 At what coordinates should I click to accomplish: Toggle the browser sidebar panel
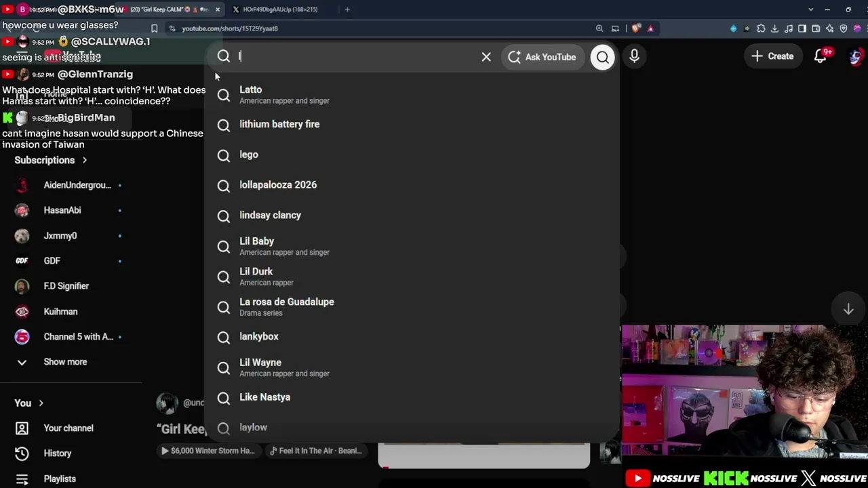click(x=802, y=28)
